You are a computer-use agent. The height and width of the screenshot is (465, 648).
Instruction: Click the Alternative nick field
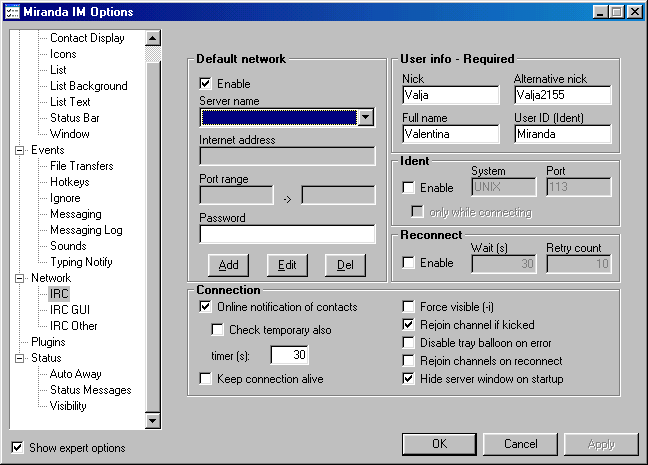[x=562, y=95]
